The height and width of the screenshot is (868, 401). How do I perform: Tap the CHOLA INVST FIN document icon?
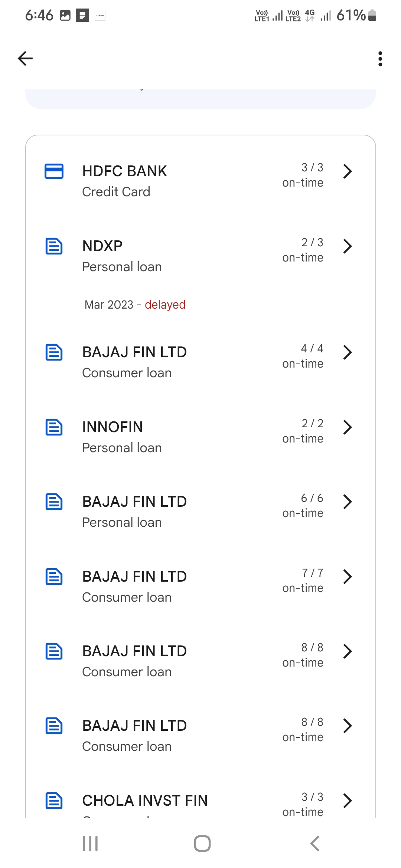54,800
